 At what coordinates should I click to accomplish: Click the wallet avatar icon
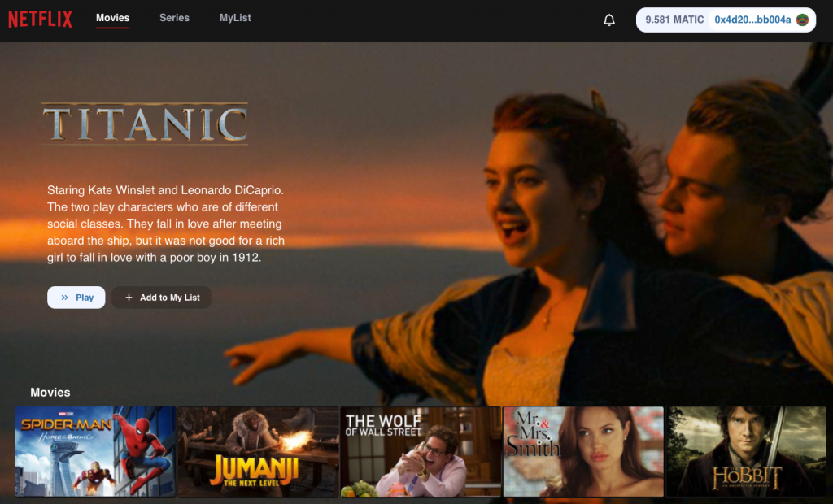pos(802,20)
